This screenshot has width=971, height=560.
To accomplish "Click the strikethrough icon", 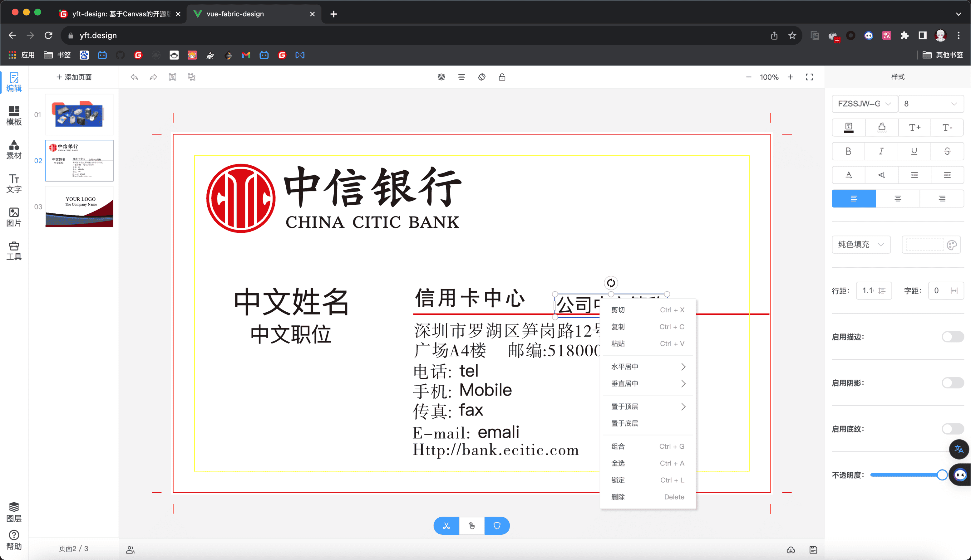I will (947, 151).
